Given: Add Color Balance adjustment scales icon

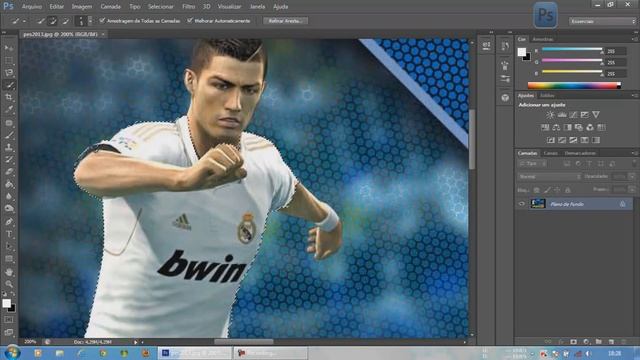Looking at the screenshot, I should point(556,127).
